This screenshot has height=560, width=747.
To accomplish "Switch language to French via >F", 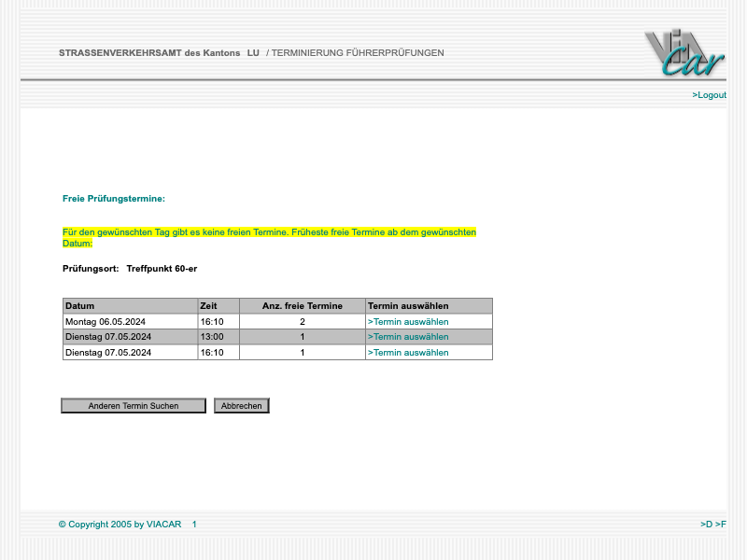I will click(x=721, y=525).
